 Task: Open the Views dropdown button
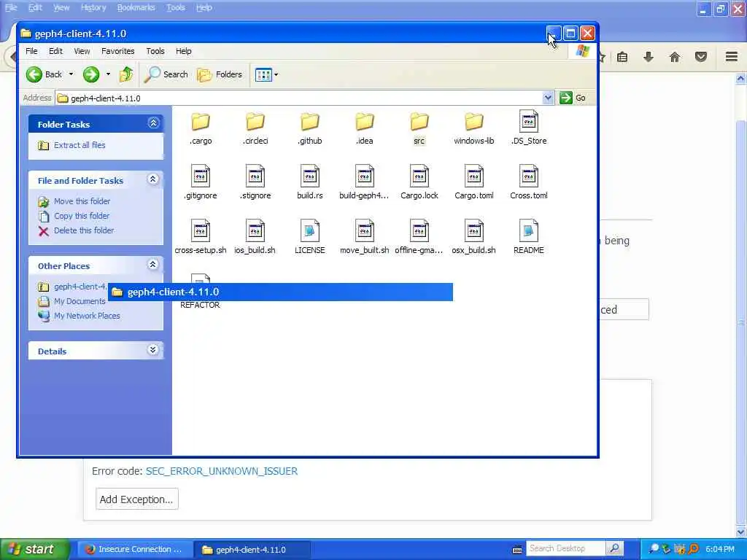tap(266, 74)
